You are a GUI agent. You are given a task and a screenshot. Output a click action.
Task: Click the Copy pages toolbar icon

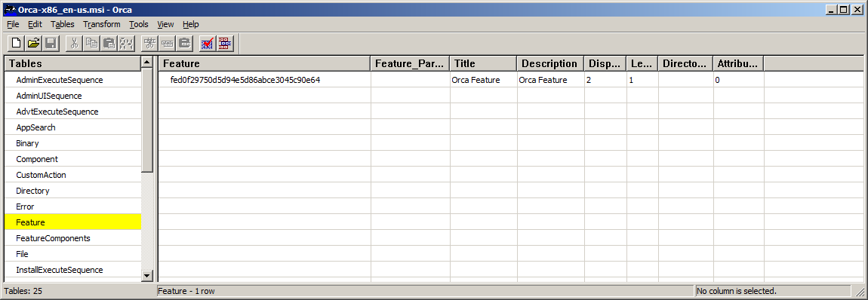tap(92, 44)
